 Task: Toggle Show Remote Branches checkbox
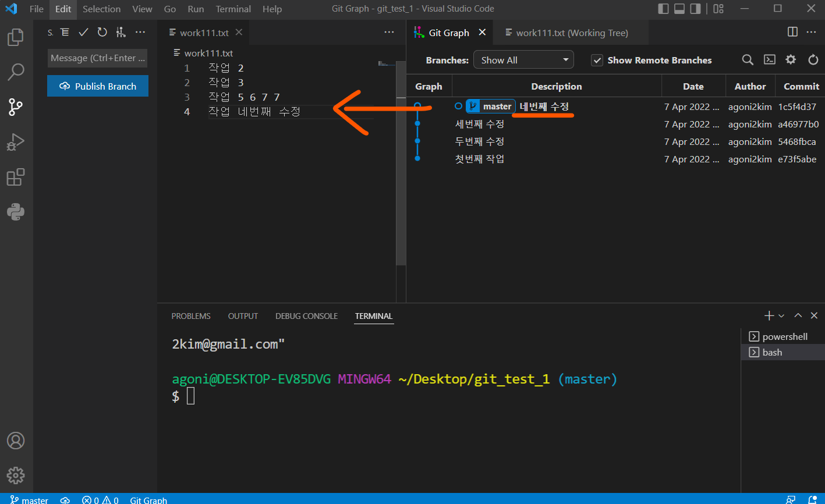(597, 60)
